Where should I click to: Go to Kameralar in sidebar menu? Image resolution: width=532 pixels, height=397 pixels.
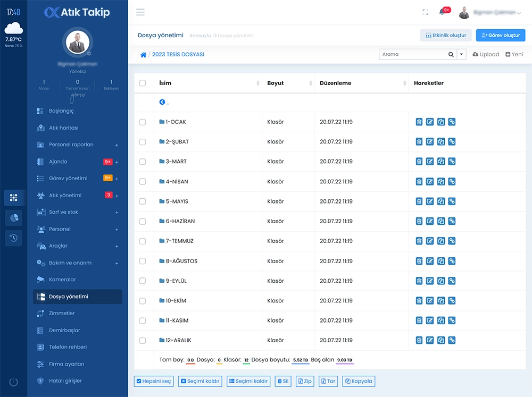click(62, 280)
